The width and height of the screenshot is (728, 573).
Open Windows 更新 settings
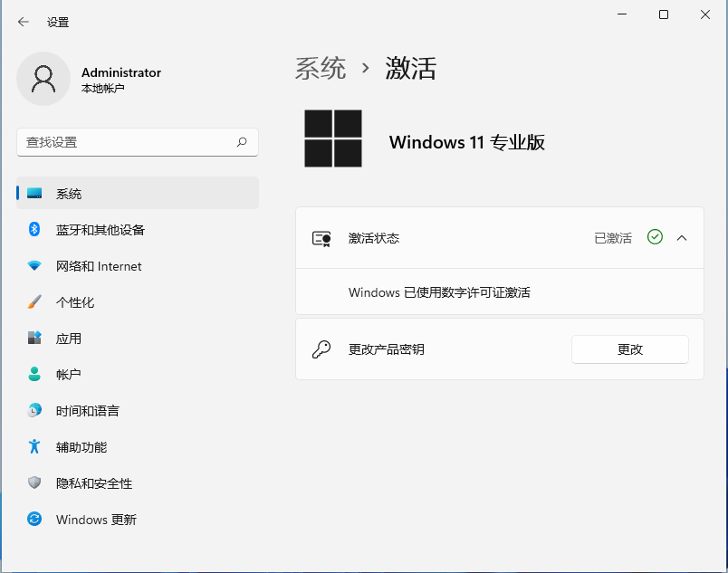click(x=138, y=520)
